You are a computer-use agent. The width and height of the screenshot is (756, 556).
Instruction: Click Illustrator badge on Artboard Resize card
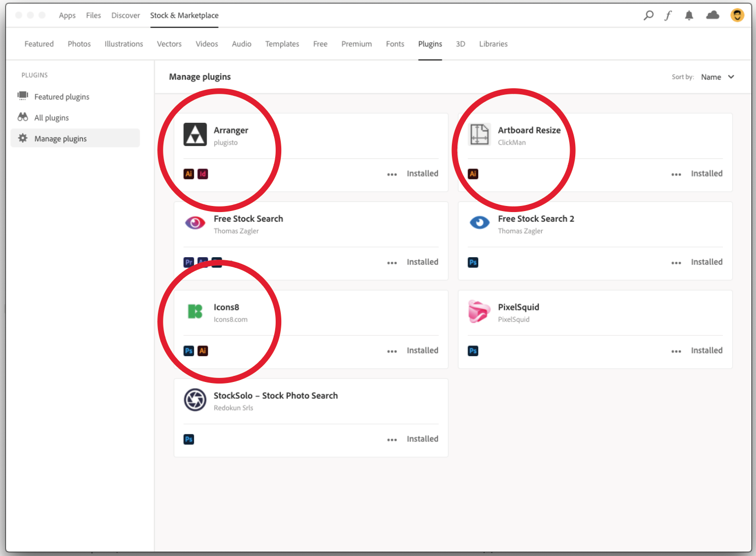pos(473,174)
